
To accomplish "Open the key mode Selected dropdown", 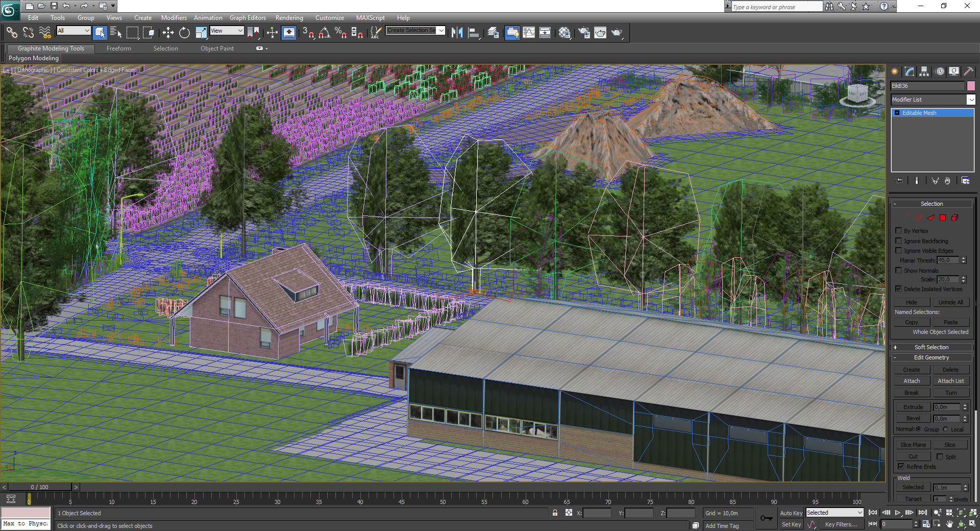I will (x=835, y=513).
